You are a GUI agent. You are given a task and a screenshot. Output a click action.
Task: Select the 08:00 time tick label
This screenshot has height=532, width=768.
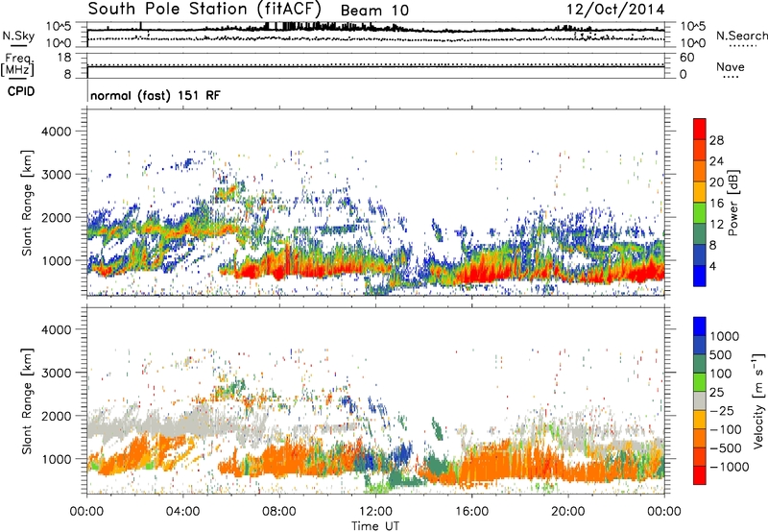click(279, 512)
